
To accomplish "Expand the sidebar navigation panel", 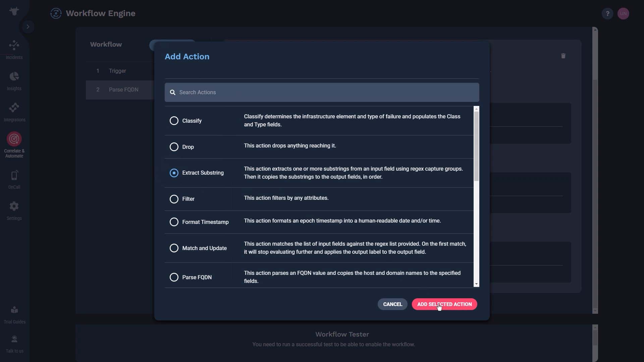I will point(28,26).
